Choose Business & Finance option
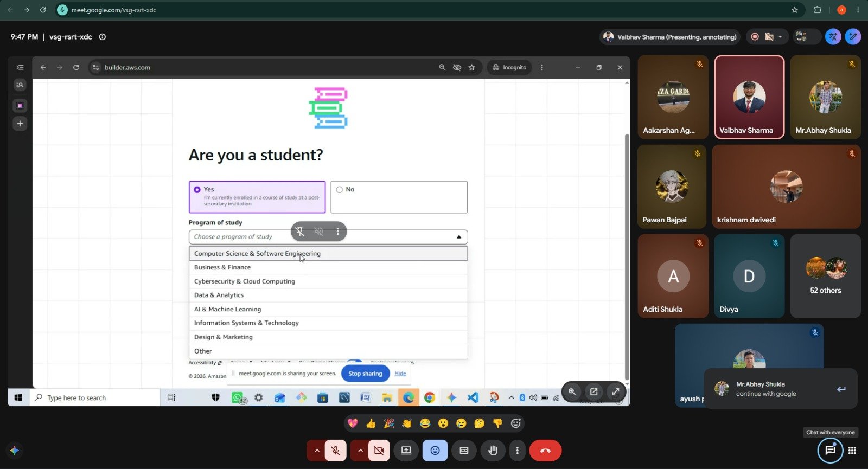 pos(328,267)
